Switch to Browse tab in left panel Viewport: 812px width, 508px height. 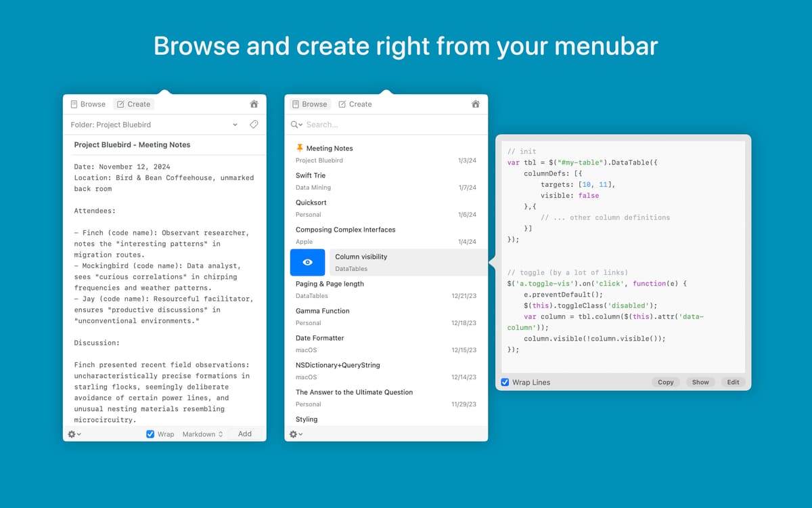point(88,104)
